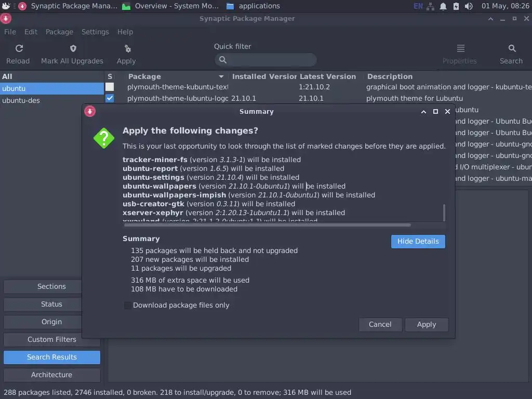Viewport: 532px width, 399px height.
Task: Open the Lubuntu application menu icon
Action: tap(6, 6)
